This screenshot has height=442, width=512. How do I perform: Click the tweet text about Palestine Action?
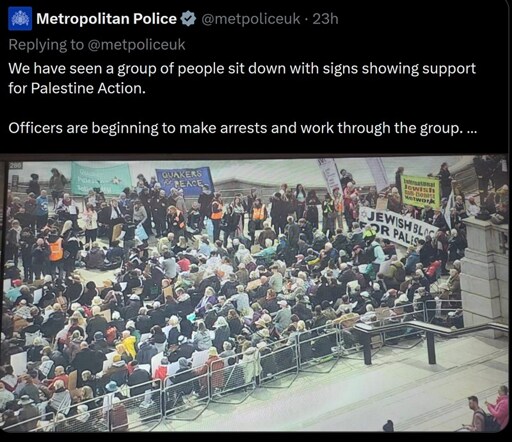tap(242, 78)
